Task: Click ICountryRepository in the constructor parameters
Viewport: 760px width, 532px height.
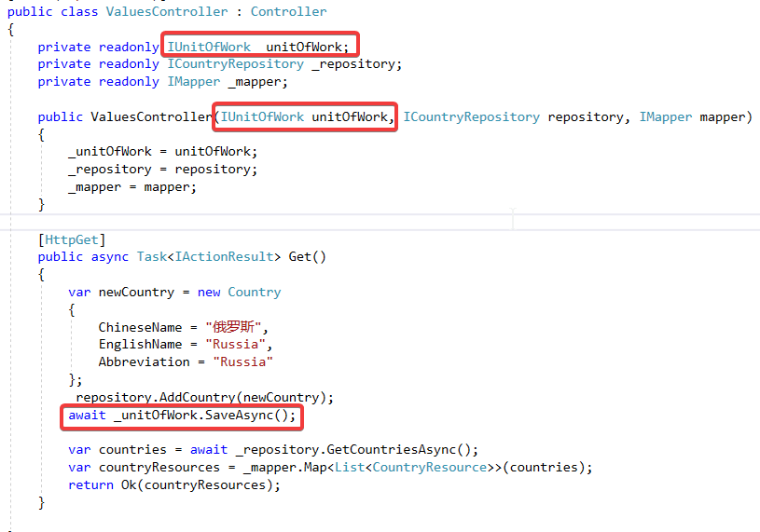Action: pyautogui.click(x=471, y=117)
